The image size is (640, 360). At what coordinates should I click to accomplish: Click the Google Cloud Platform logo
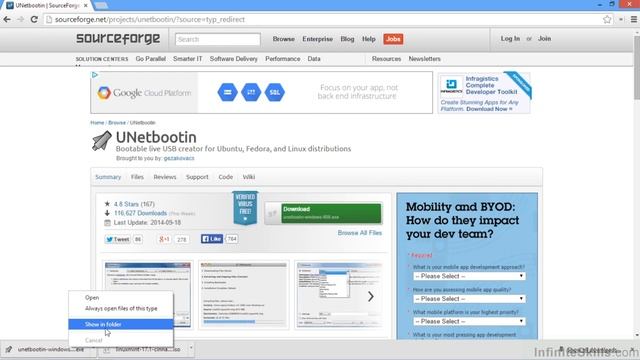144,93
